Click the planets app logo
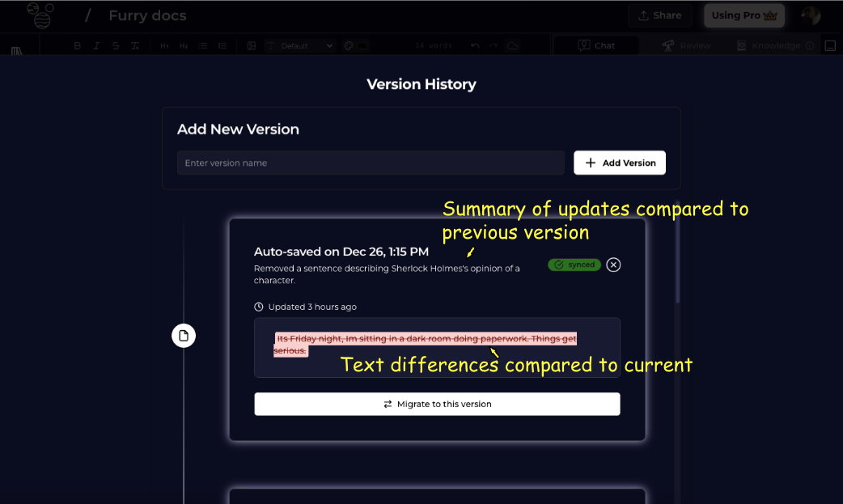Screen dimensions: 843x504 41,15
